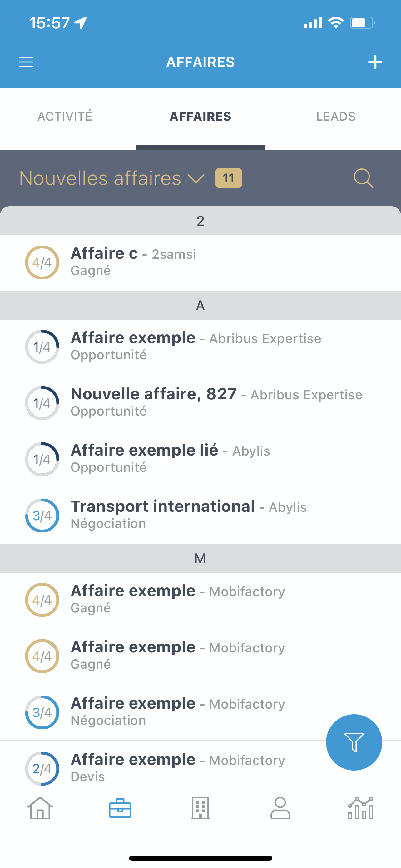Tap the plus icon to add affaire
Image resolution: width=401 pixels, height=868 pixels.
(x=375, y=62)
